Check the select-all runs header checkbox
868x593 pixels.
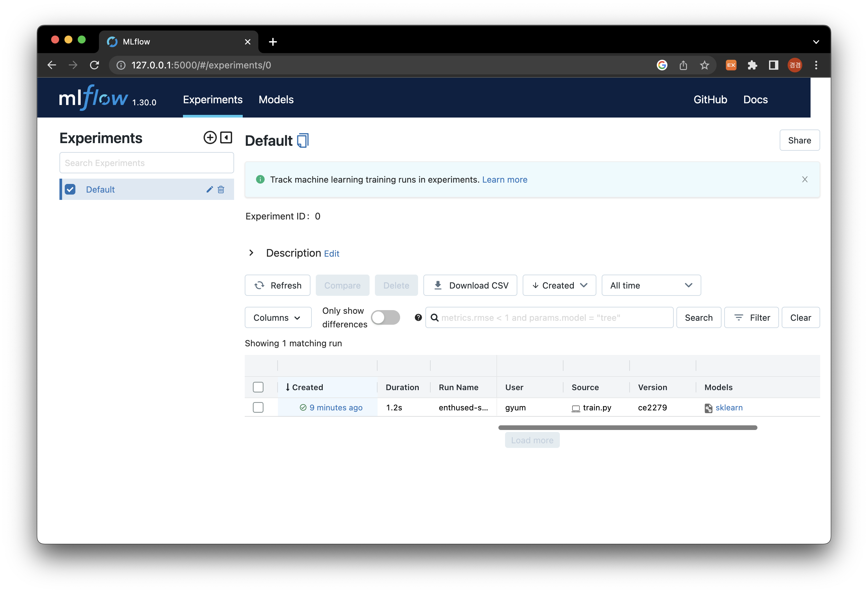pos(258,387)
